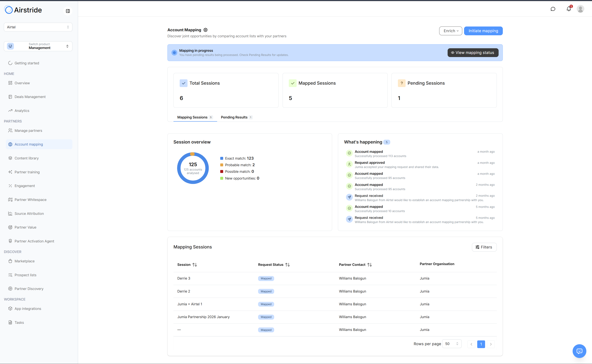
Task: Click Mapped badge in Derrie 3 row
Action: [x=266, y=279]
